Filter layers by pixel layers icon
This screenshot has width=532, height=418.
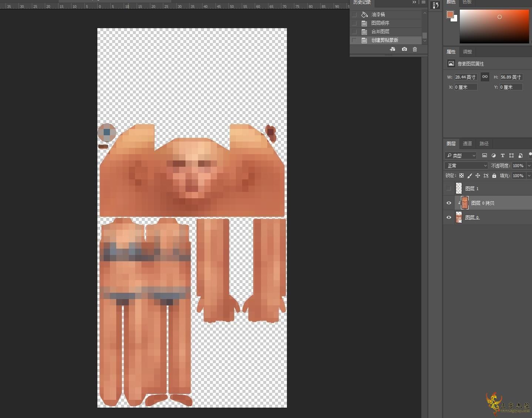484,155
